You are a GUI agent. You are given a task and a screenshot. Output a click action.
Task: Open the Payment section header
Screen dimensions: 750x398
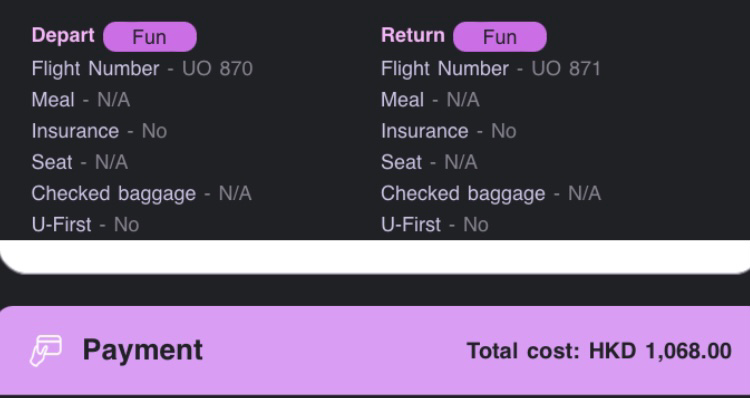pos(375,351)
